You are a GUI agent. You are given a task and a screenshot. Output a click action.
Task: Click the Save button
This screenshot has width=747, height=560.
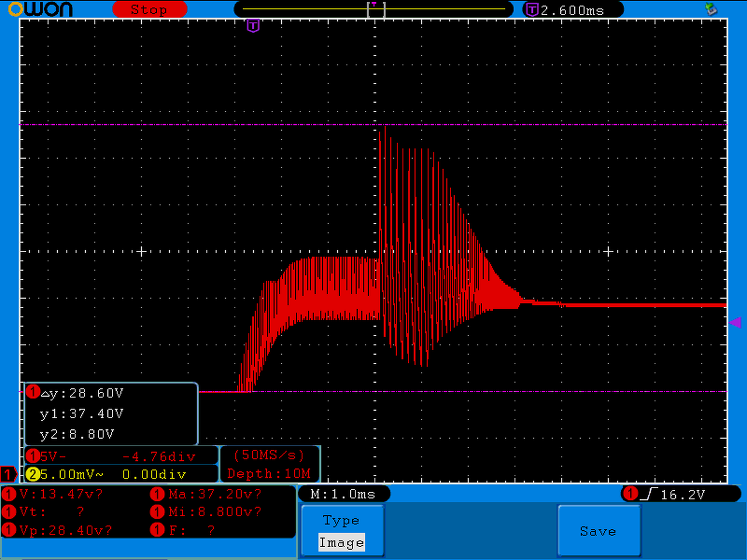point(599,530)
